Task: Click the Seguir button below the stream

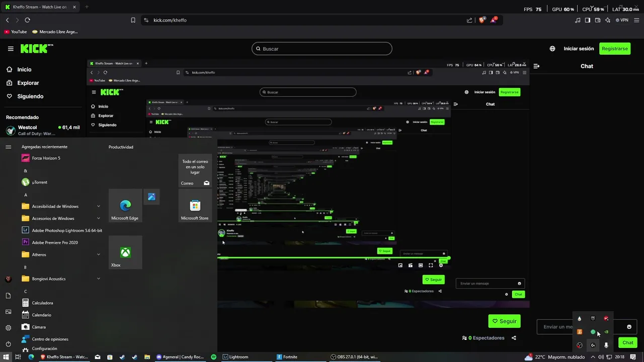Action: pos(504,321)
